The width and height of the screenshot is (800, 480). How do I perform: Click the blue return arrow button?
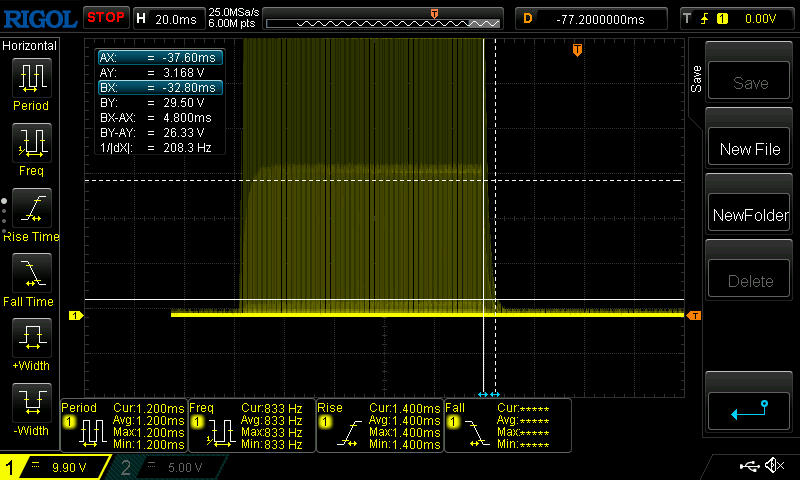749,411
